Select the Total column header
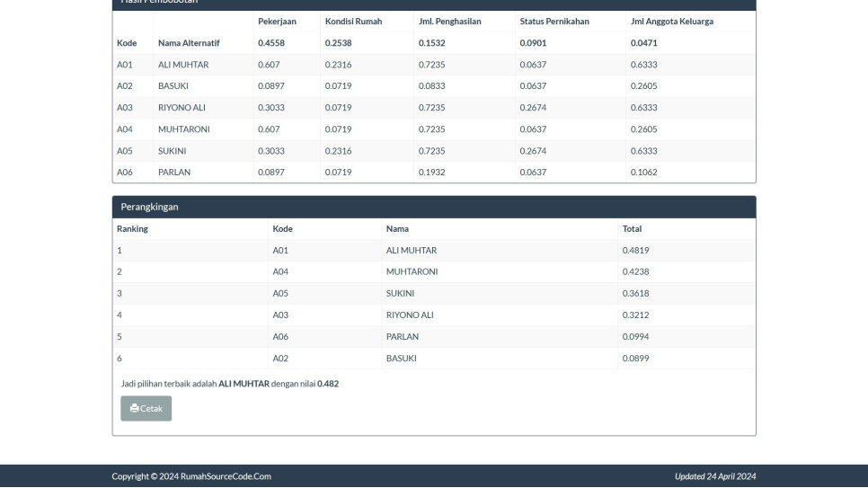This screenshot has width=868, height=488. click(632, 229)
